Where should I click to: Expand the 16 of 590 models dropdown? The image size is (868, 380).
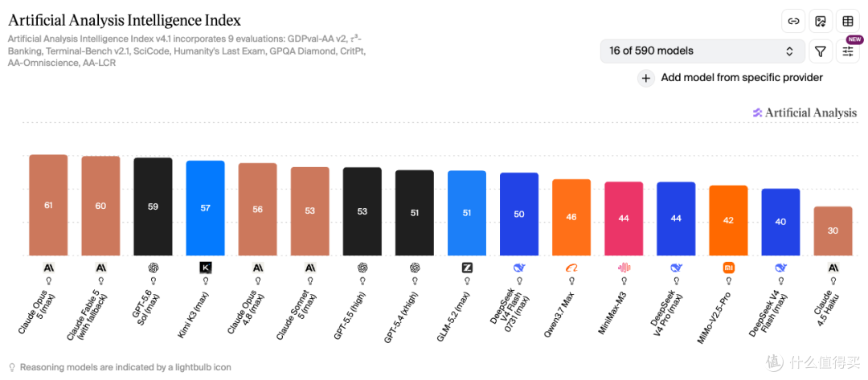702,51
